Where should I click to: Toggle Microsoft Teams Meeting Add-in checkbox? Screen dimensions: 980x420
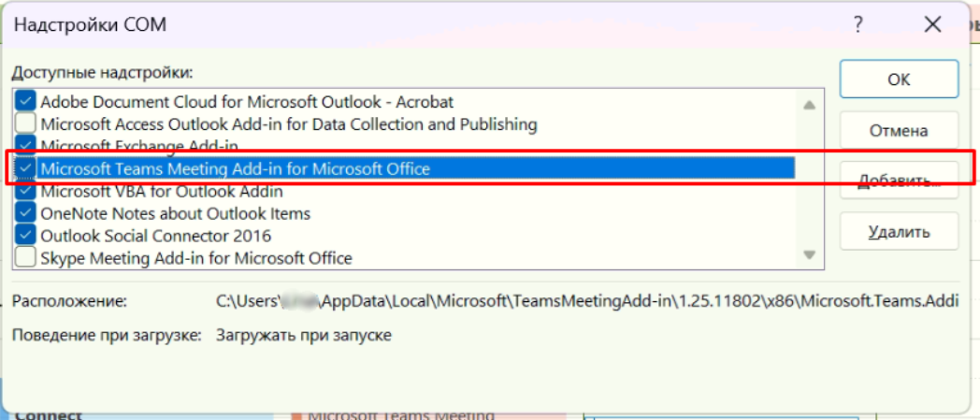pos(25,168)
